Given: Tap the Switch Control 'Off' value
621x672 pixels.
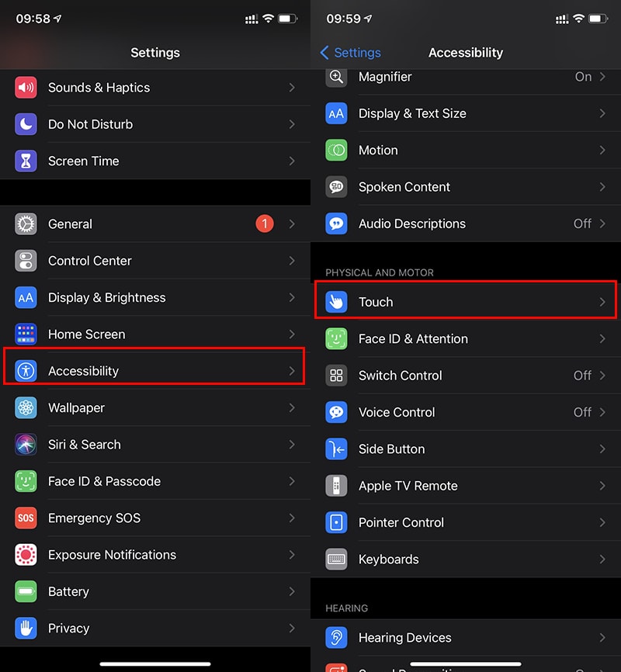Looking at the screenshot, I should pyautogui.click(x=582, y=376).
